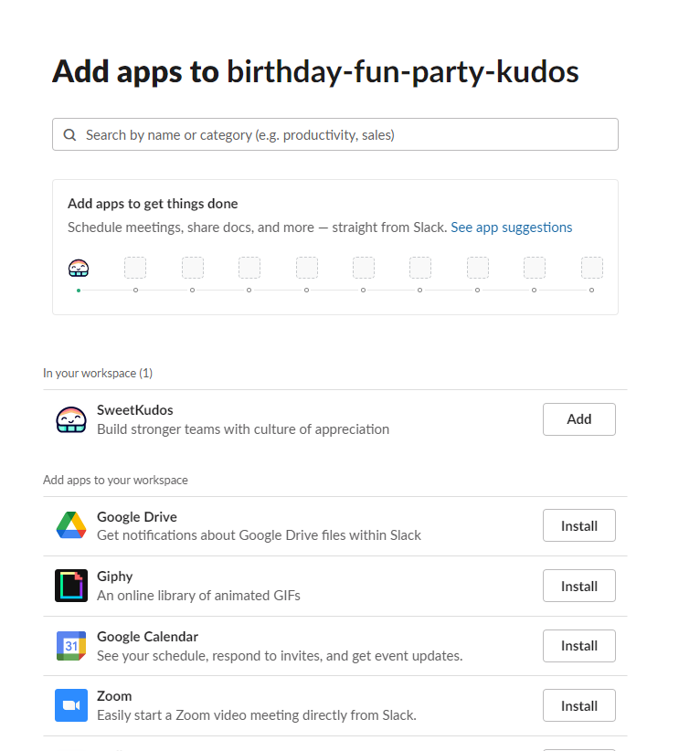Select the Giphy app title
700x751 pixels.
115,576
